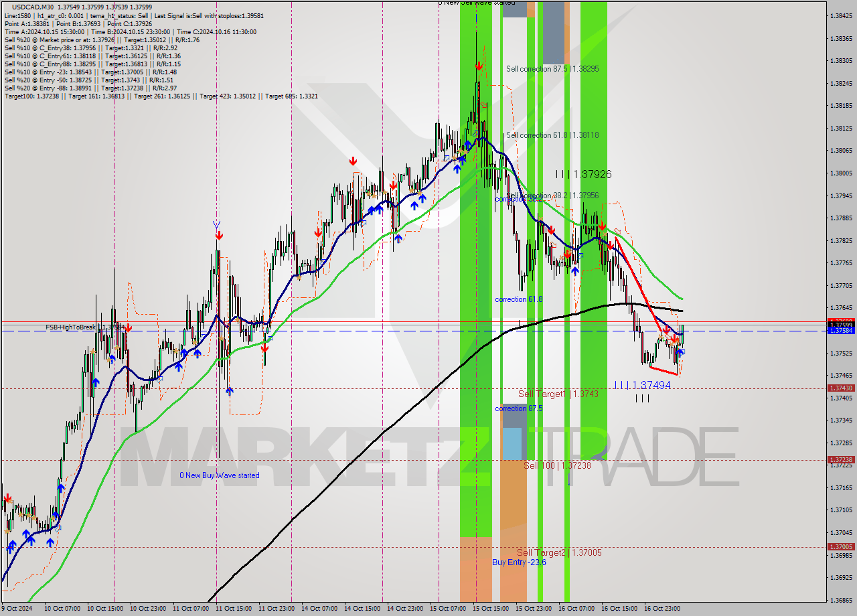Click the 1.37105 price scale value
The height and width of the screenshot is (616, 857).
point(841,510)
